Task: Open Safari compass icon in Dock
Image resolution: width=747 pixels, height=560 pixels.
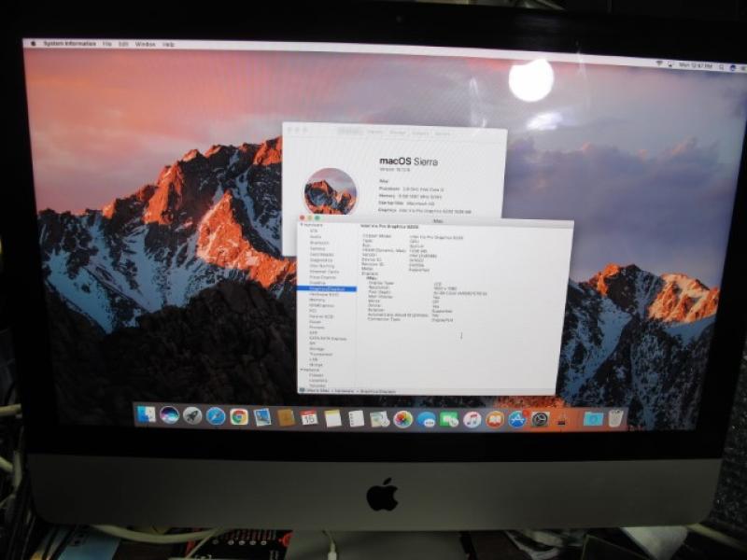Action: tap(216, 416)
